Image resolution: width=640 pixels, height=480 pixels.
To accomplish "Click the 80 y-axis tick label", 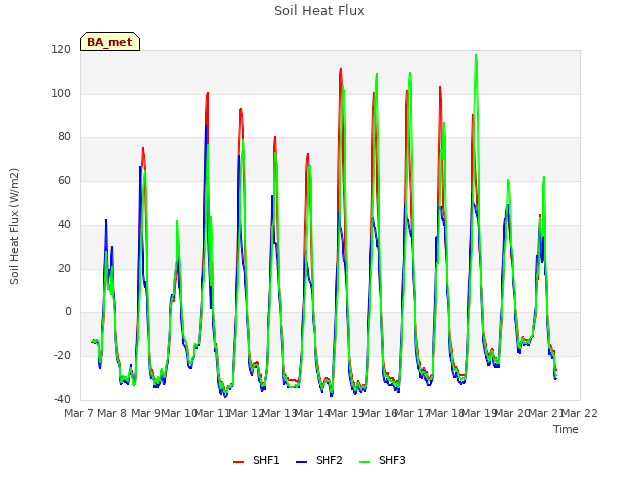I will 64,137.
